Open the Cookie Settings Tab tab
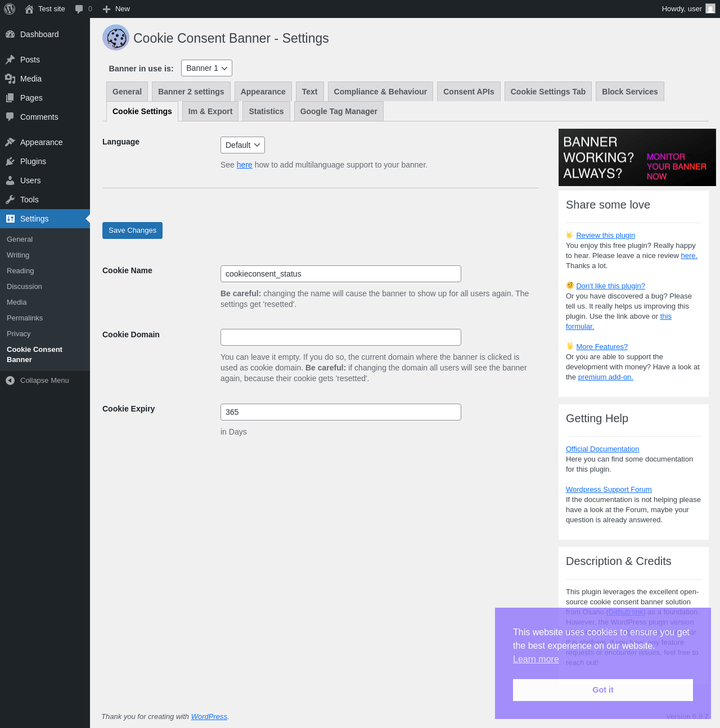 [548, 92]
